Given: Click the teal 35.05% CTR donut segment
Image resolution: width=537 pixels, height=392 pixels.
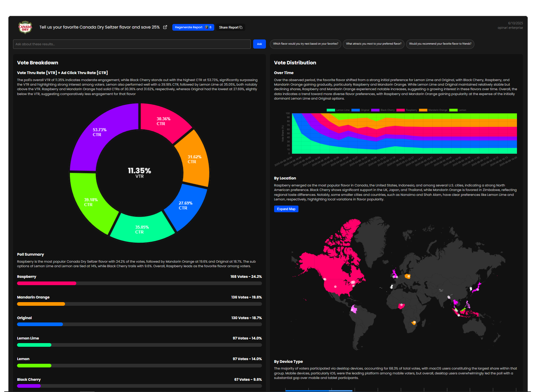Looking at the screenshot, I should (x=141, y=229).
